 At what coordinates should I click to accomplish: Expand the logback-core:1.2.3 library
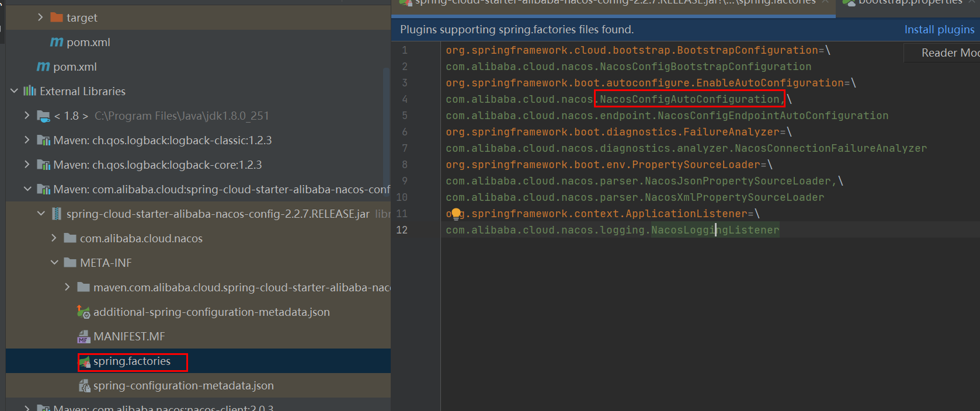point(27,165)
